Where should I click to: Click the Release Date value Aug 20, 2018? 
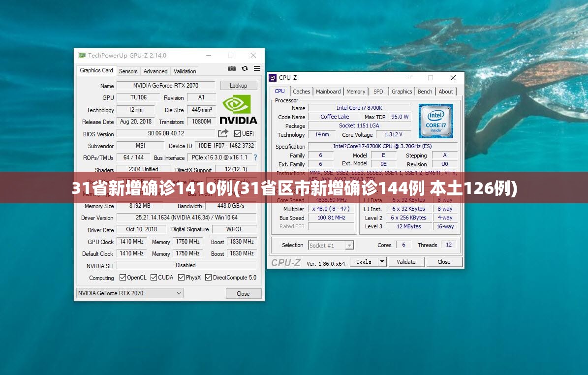(136, 122)
